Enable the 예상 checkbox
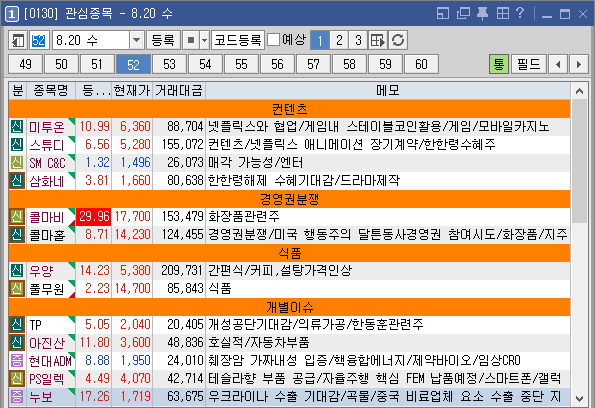 point(274,40)
